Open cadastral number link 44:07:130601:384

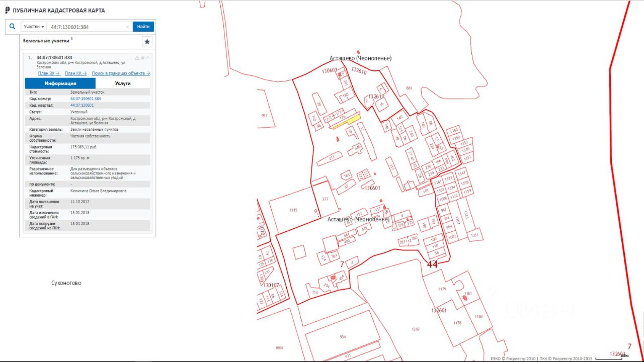[86, 99]
